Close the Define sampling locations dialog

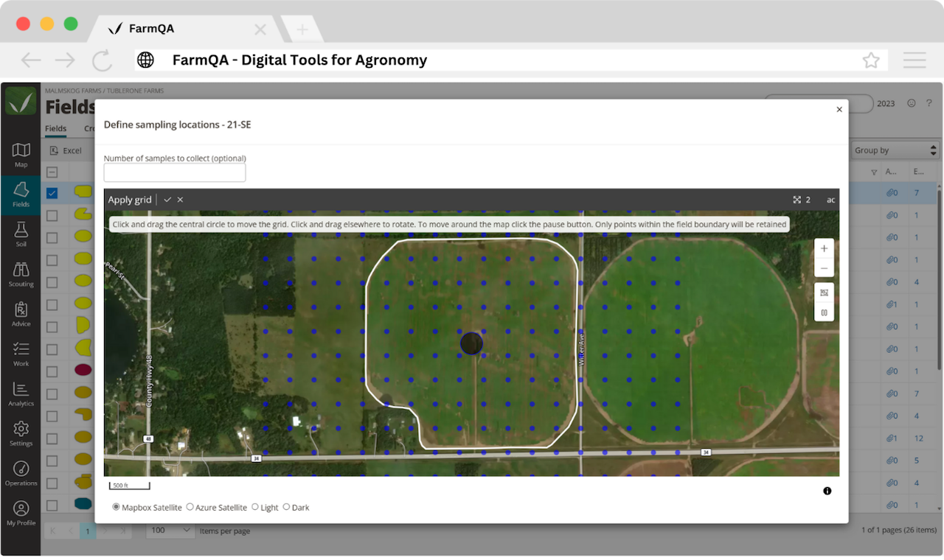(x=839, y=110)
